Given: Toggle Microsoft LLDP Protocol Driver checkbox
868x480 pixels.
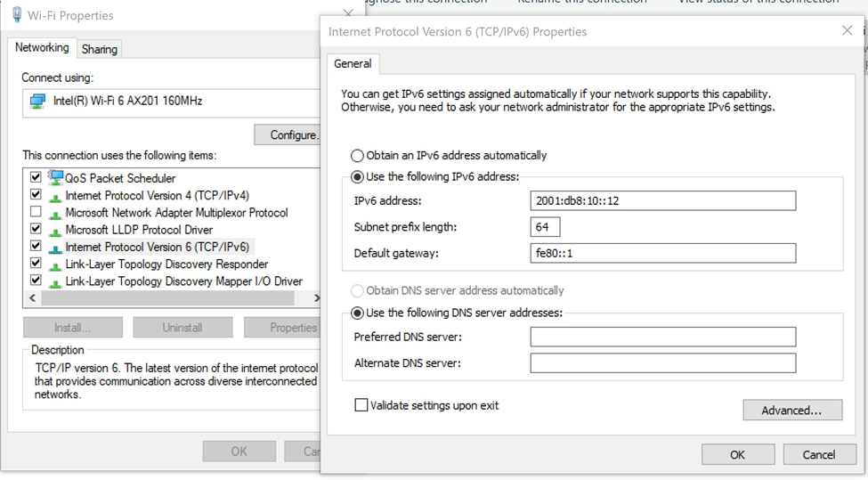Looking at the screenshot, I should pyautogui.click(x=36, y=229).
